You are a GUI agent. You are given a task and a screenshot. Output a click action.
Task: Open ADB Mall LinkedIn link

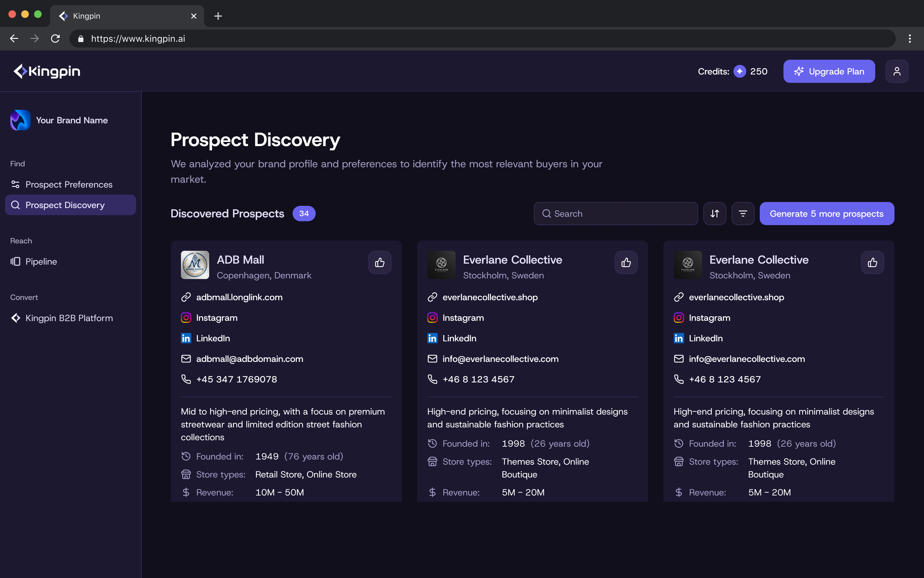tap(213, 338)
